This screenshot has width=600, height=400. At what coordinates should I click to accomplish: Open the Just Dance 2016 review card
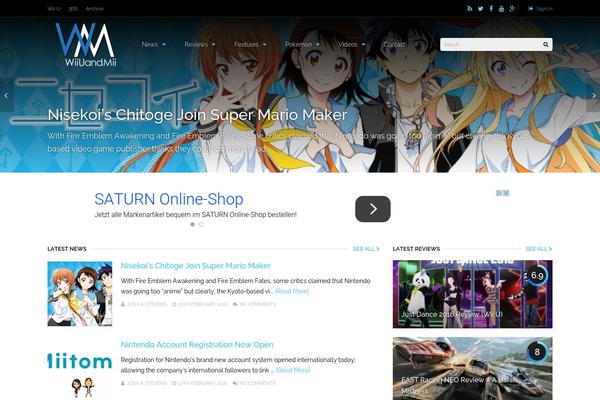pyautogui.click(x=472, y=294)
